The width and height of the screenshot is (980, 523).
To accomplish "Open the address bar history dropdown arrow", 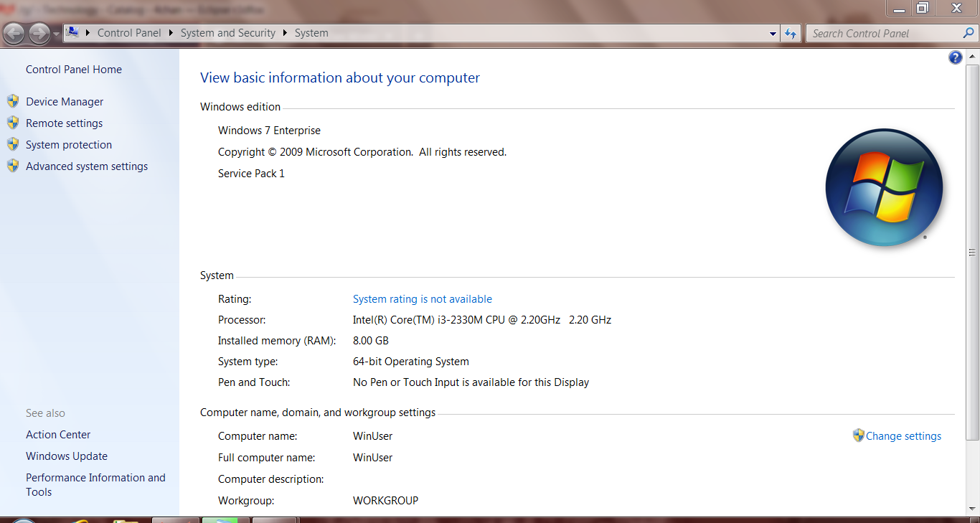I will click(x=773, y=33).
